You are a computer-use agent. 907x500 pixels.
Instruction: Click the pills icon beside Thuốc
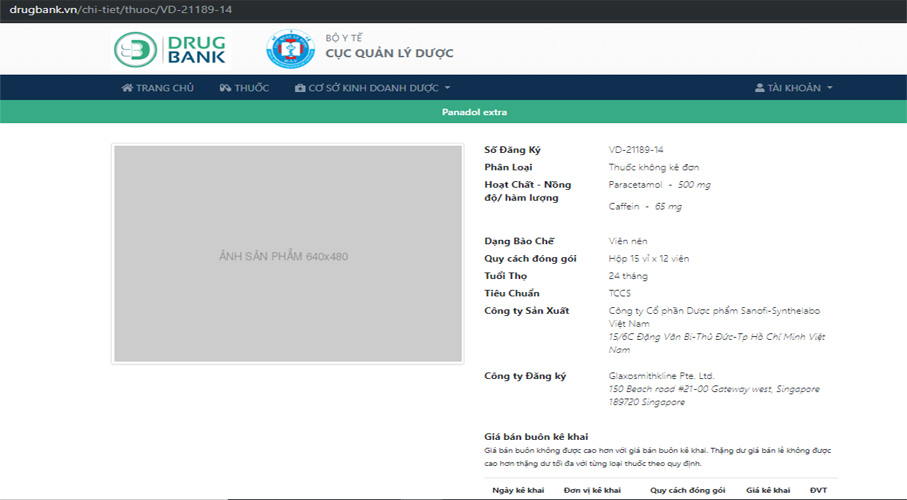click(x=226, y=88)
